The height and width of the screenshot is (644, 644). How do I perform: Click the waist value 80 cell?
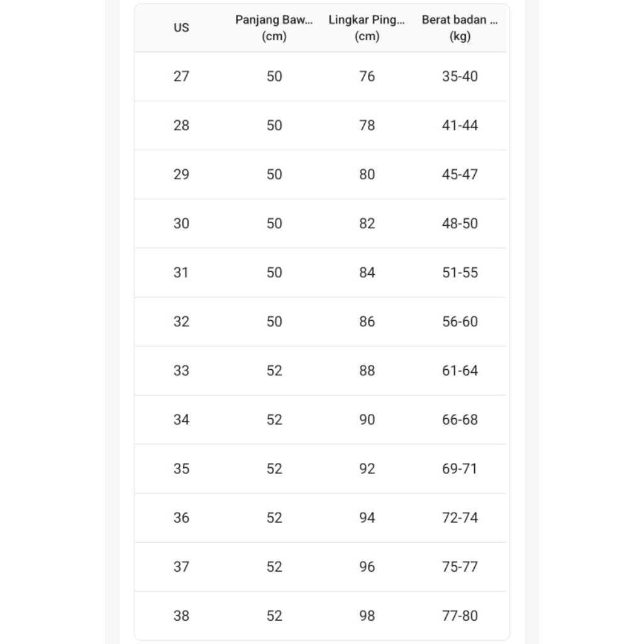(367, 174)
